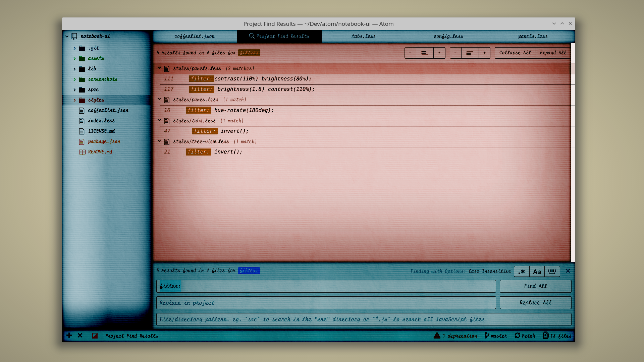The height and width of the screenshot is (362, 644).
Task: Click the X icon in status bar
Action: pos(80,336)
